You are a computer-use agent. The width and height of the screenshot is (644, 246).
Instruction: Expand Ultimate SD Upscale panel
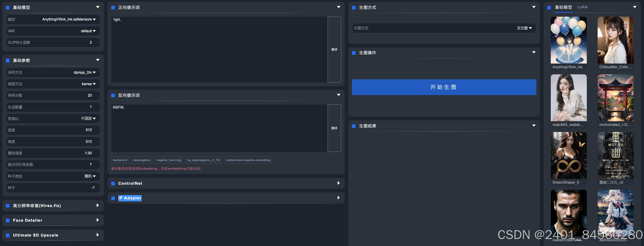[98, 235]
